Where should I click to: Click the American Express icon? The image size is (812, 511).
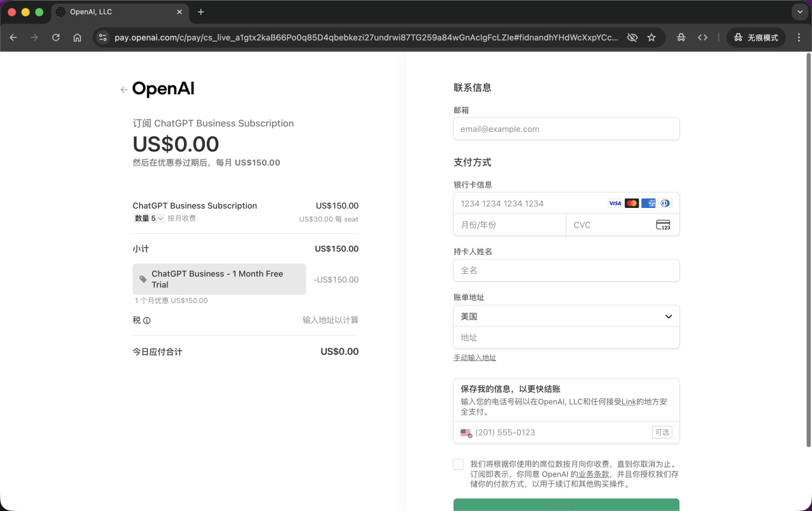tap(648, 204)
